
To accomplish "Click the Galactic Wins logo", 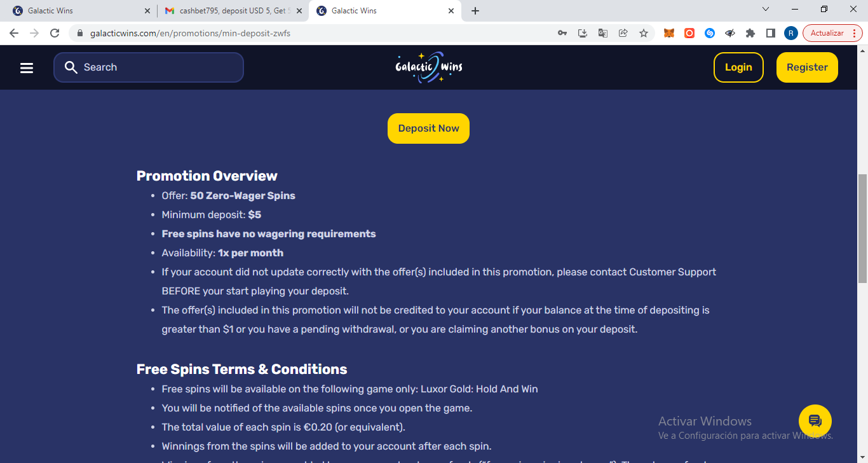I will [x=428, y=67].
